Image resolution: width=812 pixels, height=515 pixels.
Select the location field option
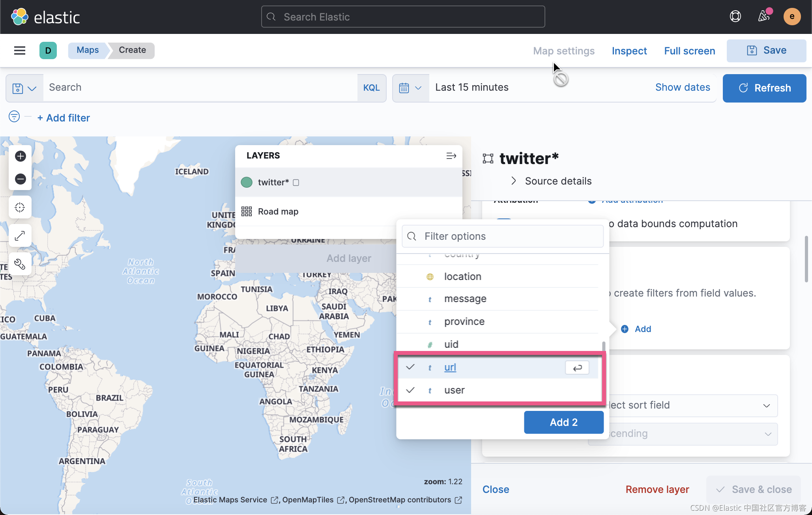497,276
